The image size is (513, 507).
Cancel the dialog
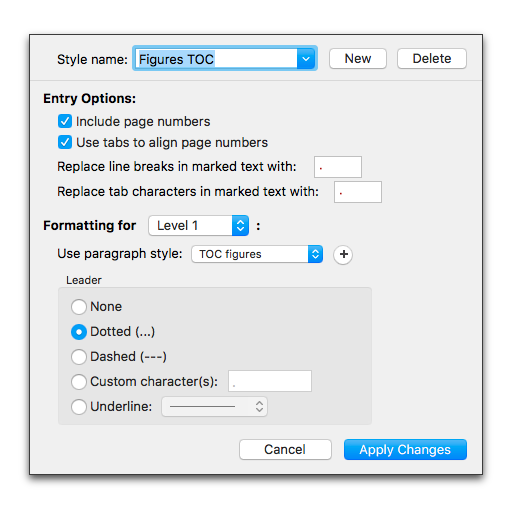(x=285, y=449)
